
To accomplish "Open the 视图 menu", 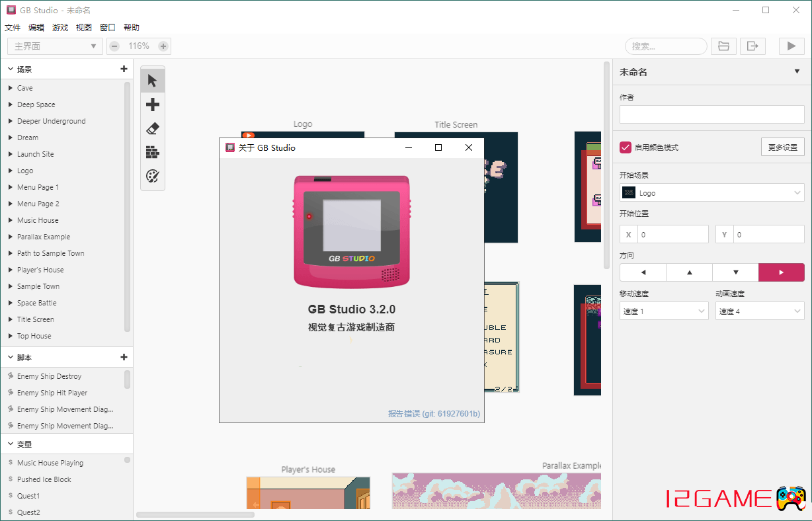I will (84, 27).
